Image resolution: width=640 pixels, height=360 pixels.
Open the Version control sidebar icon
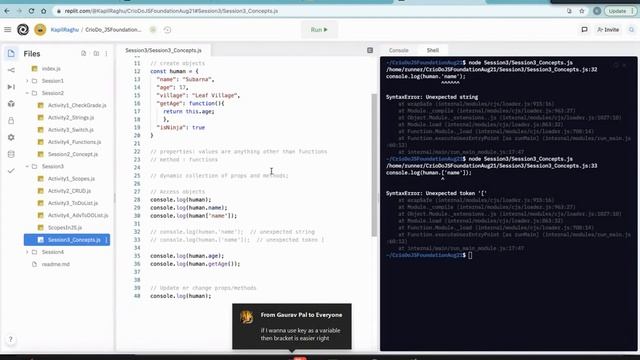coord(11,70)
